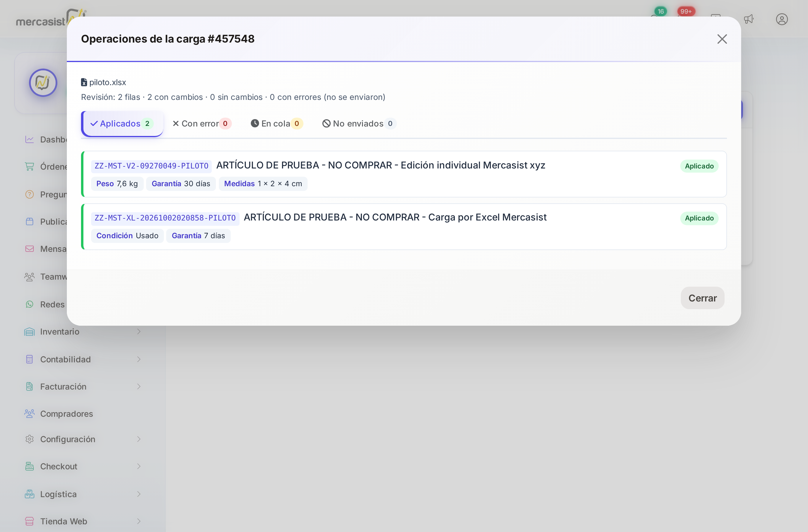Select SKU ZZ-MST-XL-20261002020858-PILOTO
This screenshot has height=532, width=808.
click(165, 218)
